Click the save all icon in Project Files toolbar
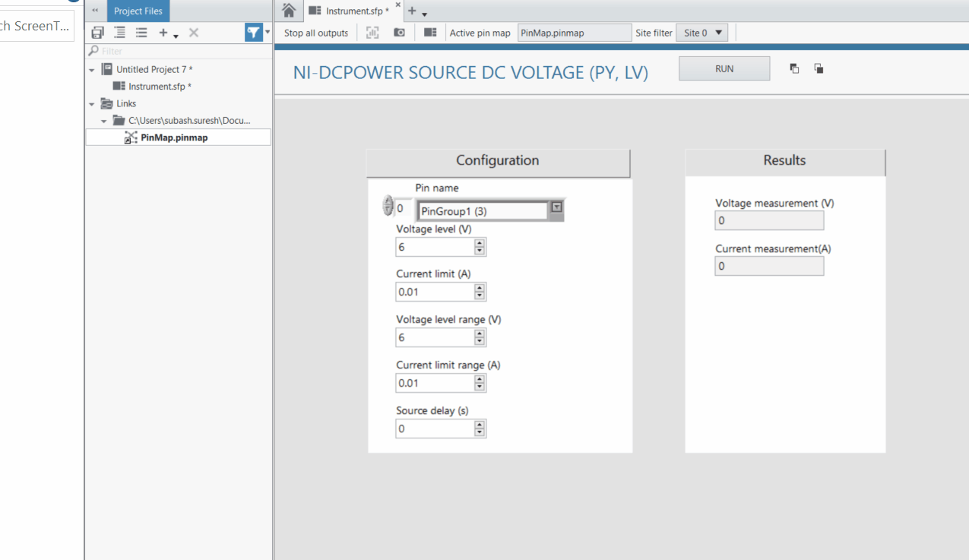 (x=97, y=33)
